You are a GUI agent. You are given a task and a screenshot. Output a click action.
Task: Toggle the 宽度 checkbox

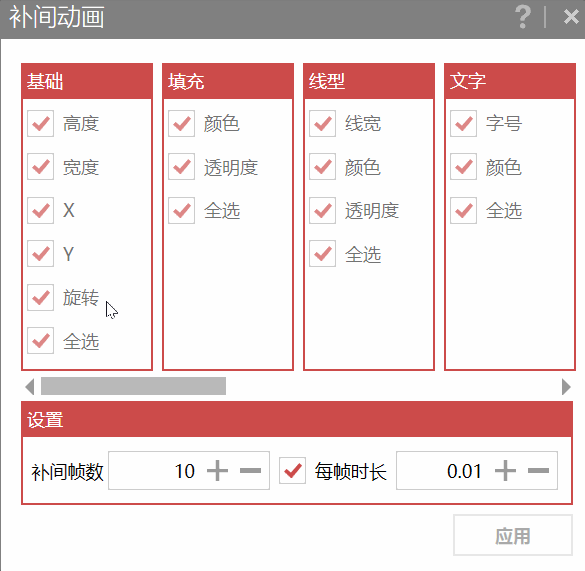(x=41, y=167)
